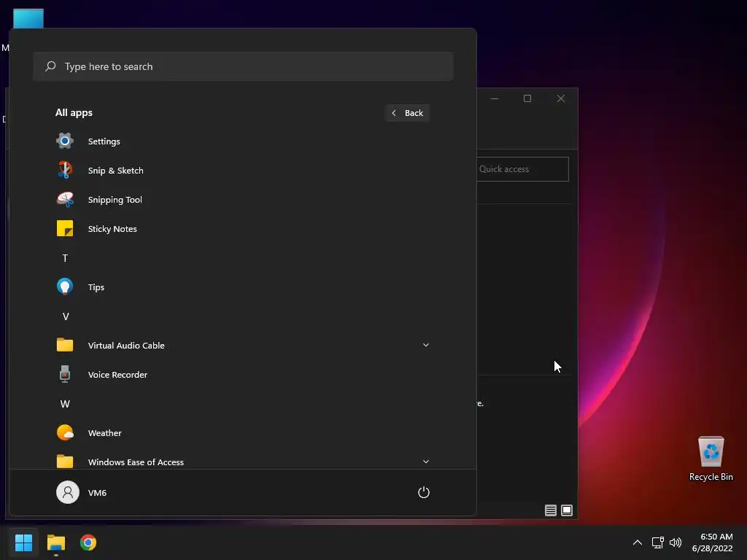This screenshot has height=560, width=747.
Task: Switch to details view in File Explorer
Action: 551,510
